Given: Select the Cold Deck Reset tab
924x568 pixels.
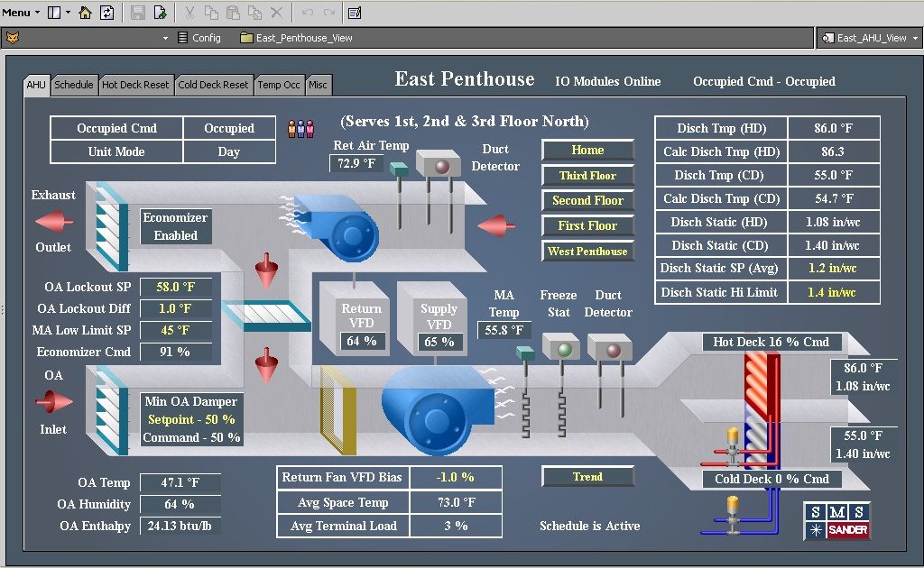Looking at the screenshot, I should (214, 84).
